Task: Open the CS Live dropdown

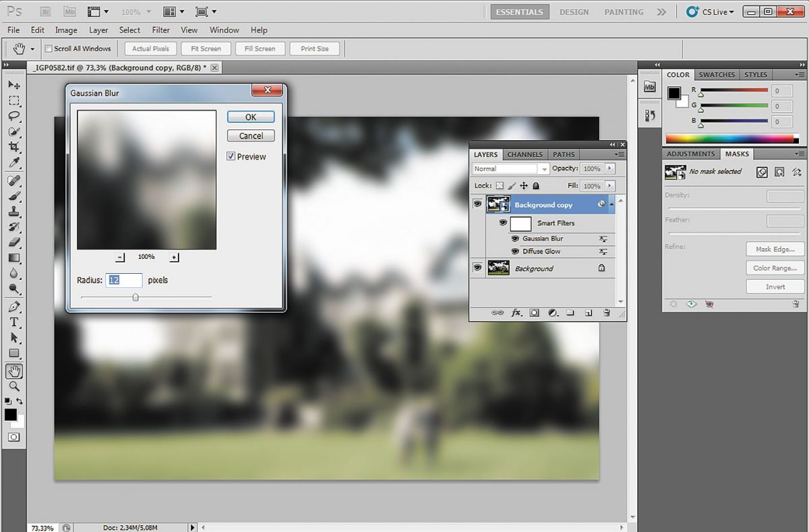Action: coord(710,11)
